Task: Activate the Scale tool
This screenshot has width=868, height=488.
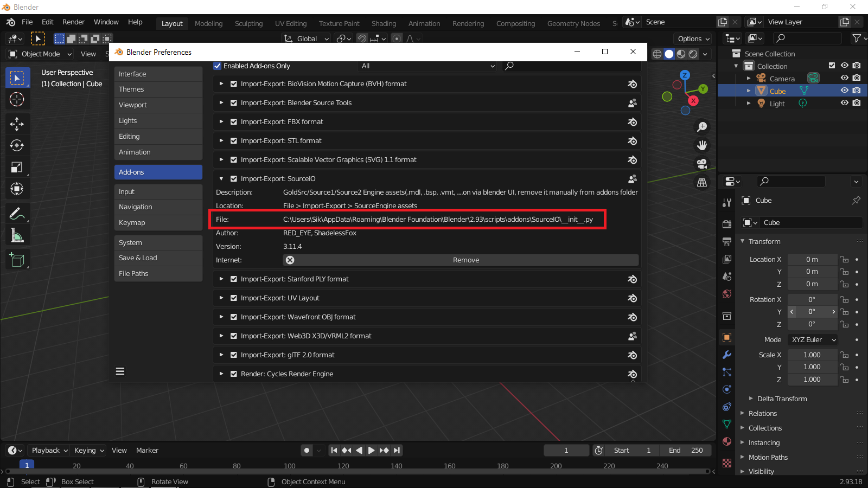Action: click(17, 167)
